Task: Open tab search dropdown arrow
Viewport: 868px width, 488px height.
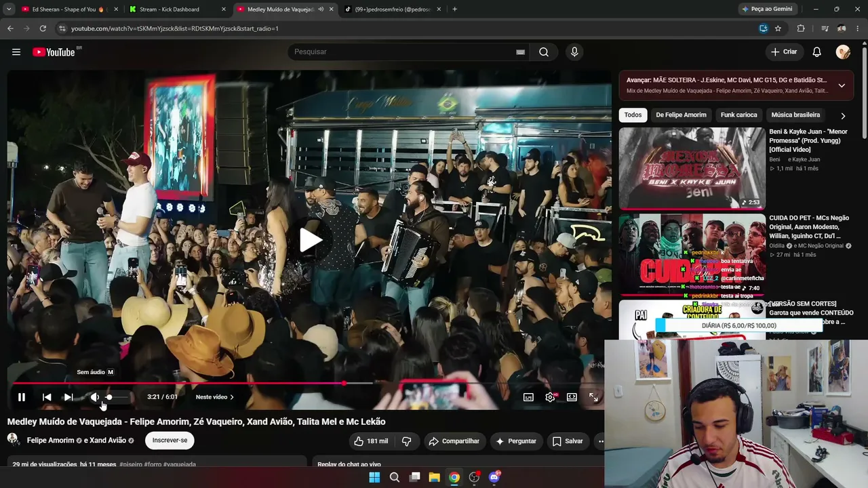Action: 8,9
